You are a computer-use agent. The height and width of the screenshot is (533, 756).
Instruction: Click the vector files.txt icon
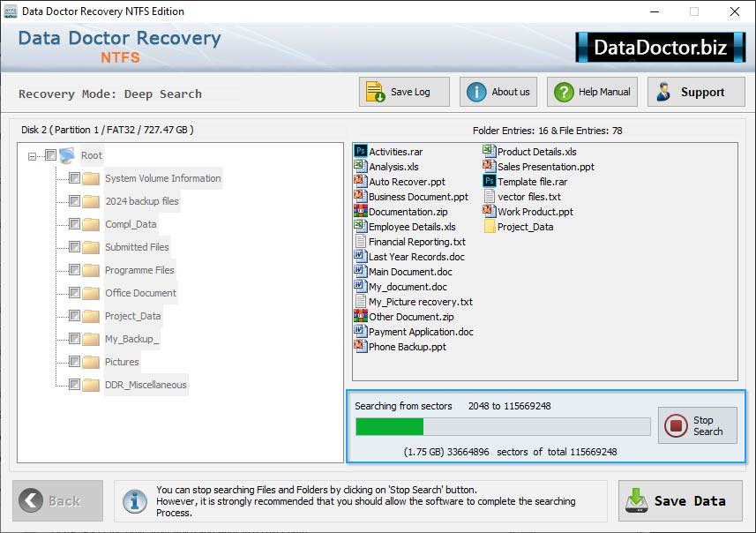pyautogui.click(x=489, y=196)
